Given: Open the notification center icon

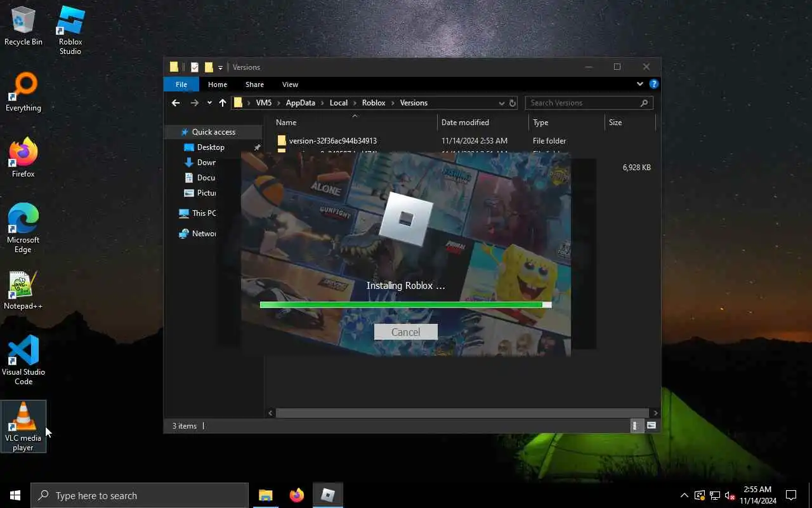Looking at the screenshot, I should (791, 495).
